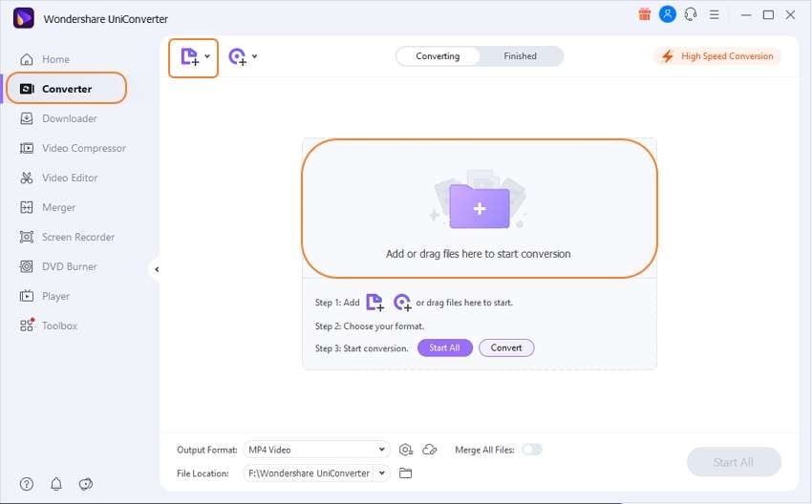Collapse the sidebar with arrow handle

(x=156, y=269)
